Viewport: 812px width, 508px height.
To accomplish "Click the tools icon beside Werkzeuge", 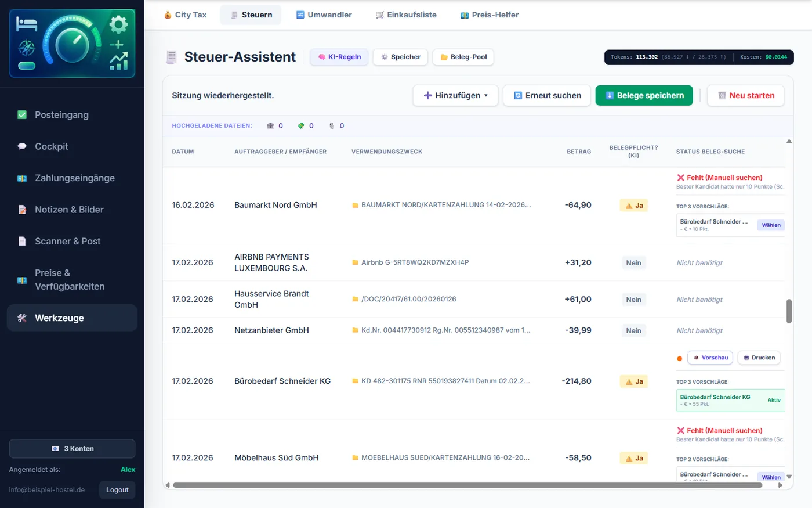I will click(x=22, y=318).
